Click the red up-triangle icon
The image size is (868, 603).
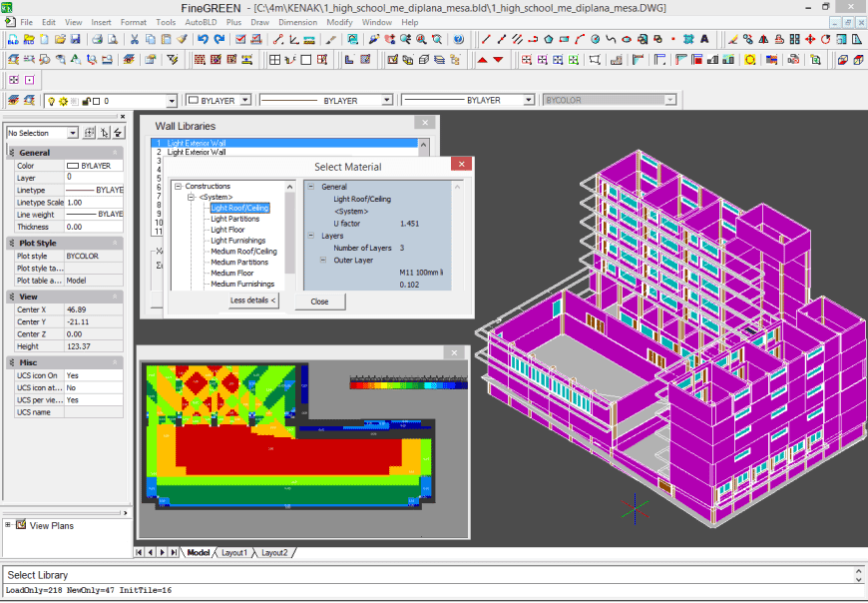click(482, 60)
